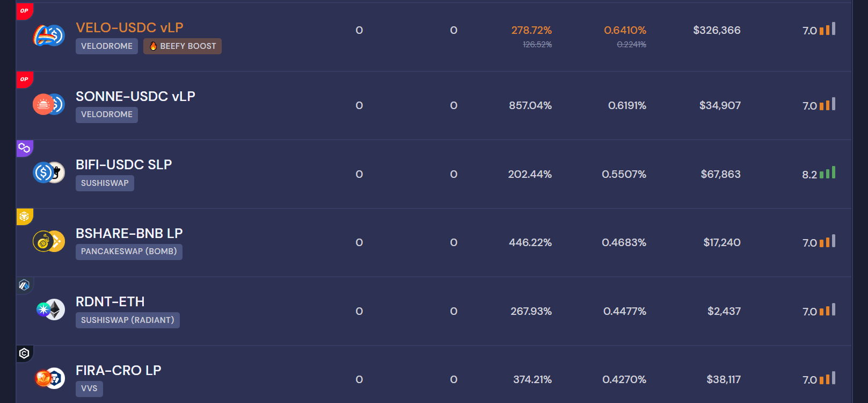868x403 pixels.
Task: Click the RDNT-ETH token pair icon
Action: (x=50, y=310)
